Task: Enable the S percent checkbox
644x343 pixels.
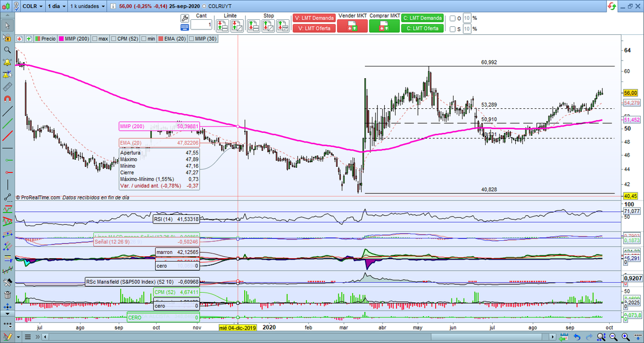Action: click(452, 29)
